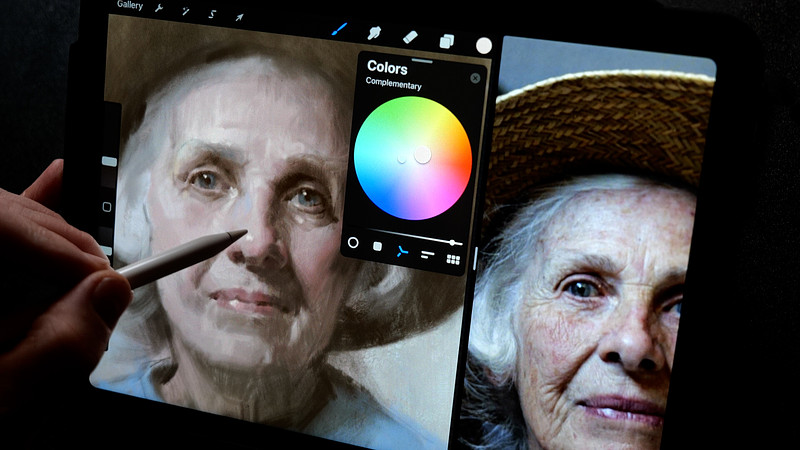Select the Brush paint tool
800x450 pixels.
(339, 29)
